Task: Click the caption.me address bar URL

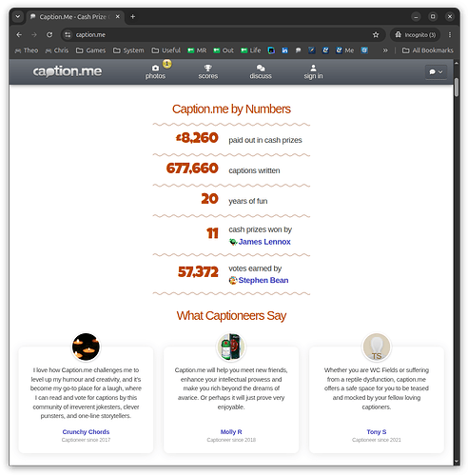Action: click(x=90, y=34)
